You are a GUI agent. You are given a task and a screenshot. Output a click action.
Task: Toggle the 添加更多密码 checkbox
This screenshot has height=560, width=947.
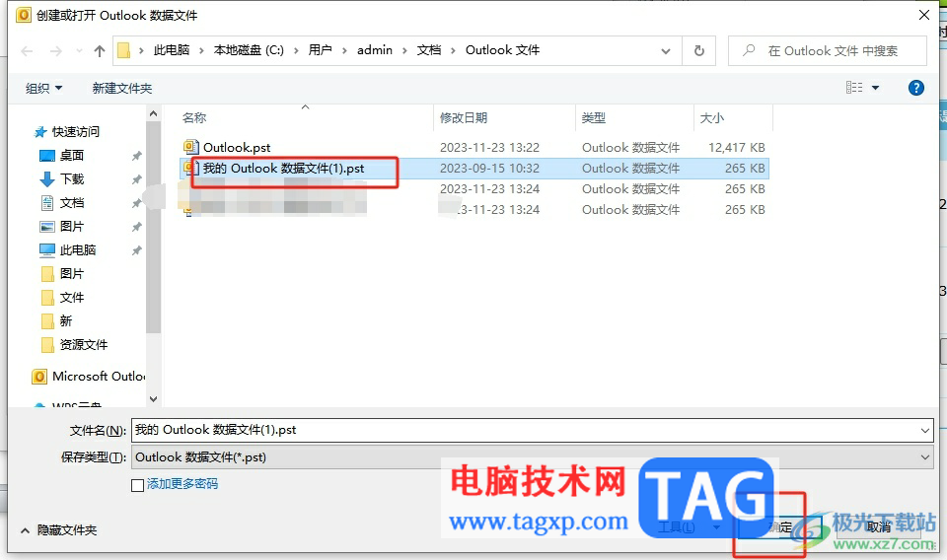tap(138, 485)
